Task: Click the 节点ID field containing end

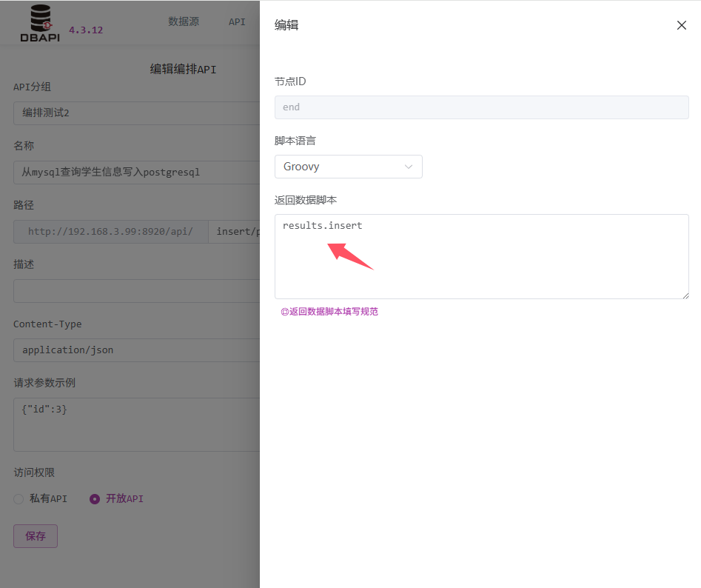Action: (x=481, y=107)
